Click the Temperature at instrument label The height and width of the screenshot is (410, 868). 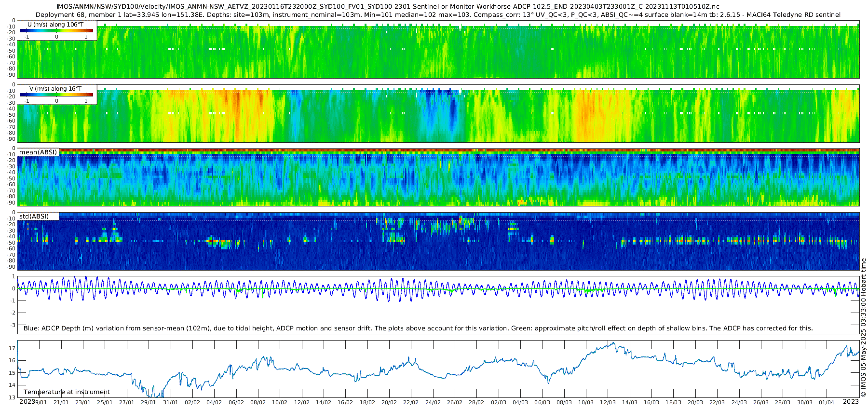(x=67, y=392)
